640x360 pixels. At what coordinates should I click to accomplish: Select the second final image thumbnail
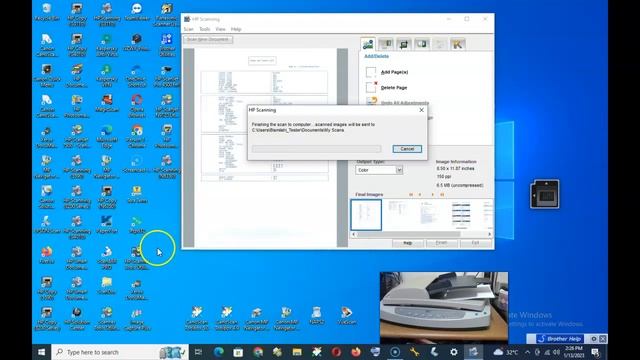point(397,215)
